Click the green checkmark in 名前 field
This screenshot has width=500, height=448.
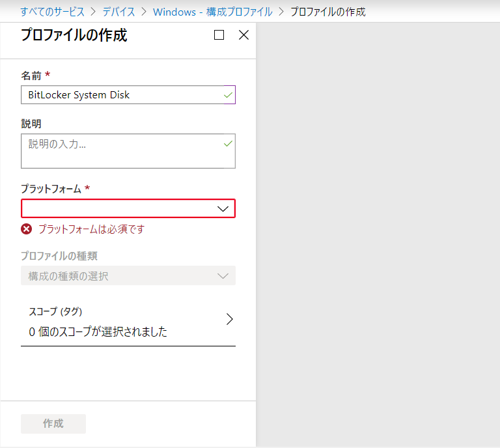228,95
